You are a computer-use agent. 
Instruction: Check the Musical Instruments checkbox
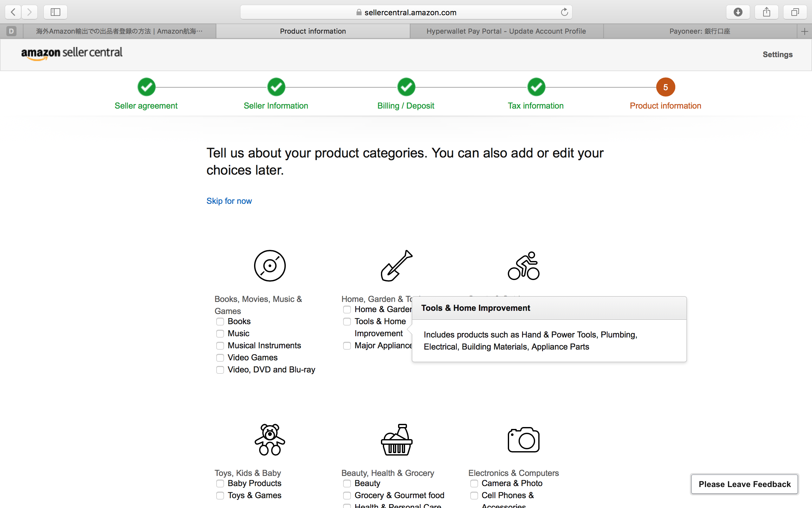[220, 346]
